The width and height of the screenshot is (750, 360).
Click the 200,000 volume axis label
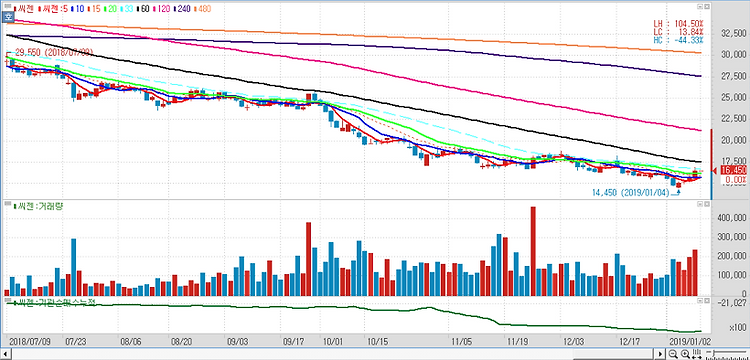click(731, 257)
